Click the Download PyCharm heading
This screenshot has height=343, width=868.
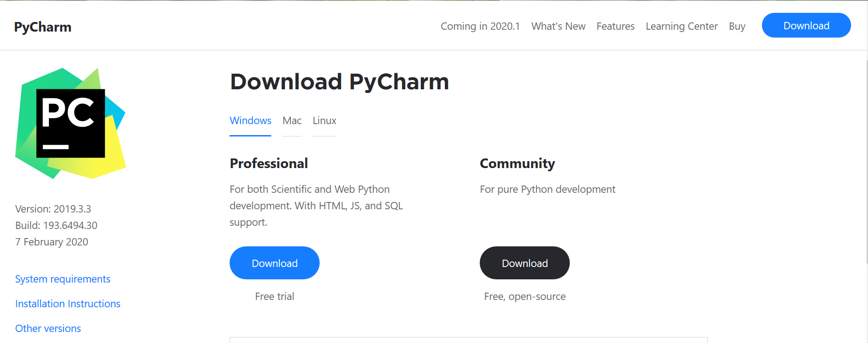coord(339,82)
